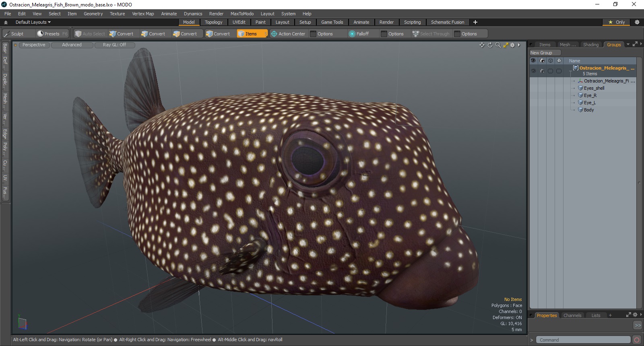The width and height of the screenshot is (644, 346).
Task: Open the Perspective view type dropdown
Action: click(x=34, y=45)
